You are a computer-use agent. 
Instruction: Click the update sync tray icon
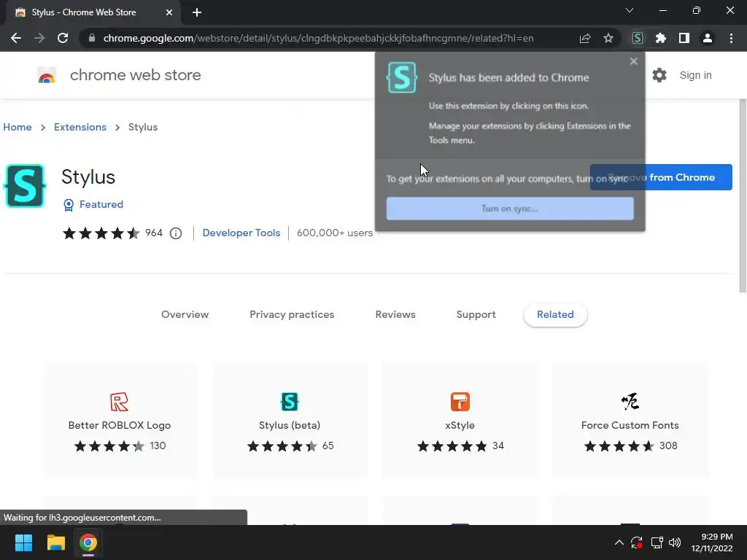[x=637, y=542]
